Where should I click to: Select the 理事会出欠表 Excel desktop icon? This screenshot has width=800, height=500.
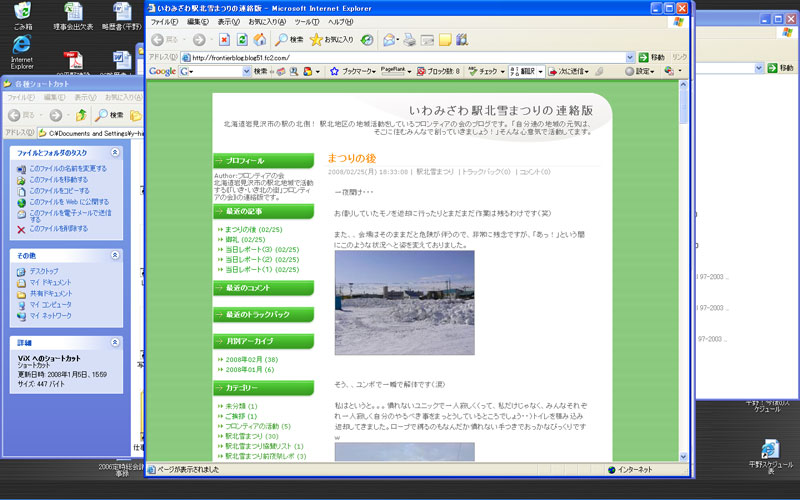pos(73,16)
